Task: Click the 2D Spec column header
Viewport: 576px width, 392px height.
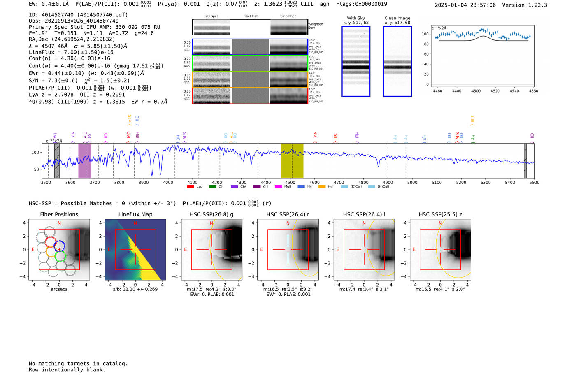Action: click(x=212, y=16)
